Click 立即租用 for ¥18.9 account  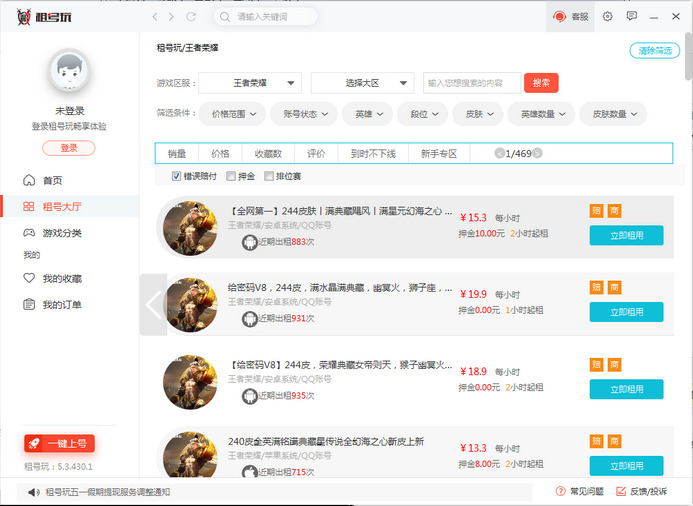(x=626, y=389)
